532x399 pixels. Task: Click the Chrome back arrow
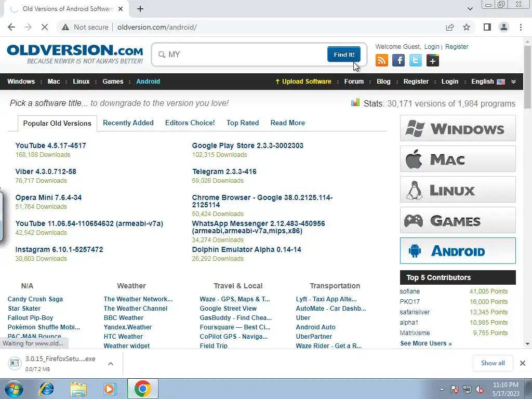pyautogui.click(x=11, y=27)
